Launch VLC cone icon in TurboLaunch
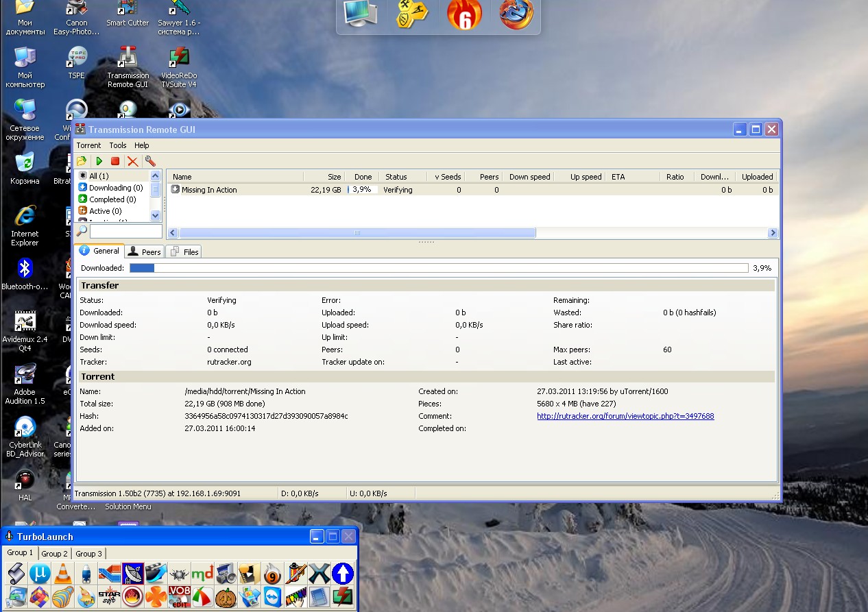The image size is (868, 612). point(63,573)
